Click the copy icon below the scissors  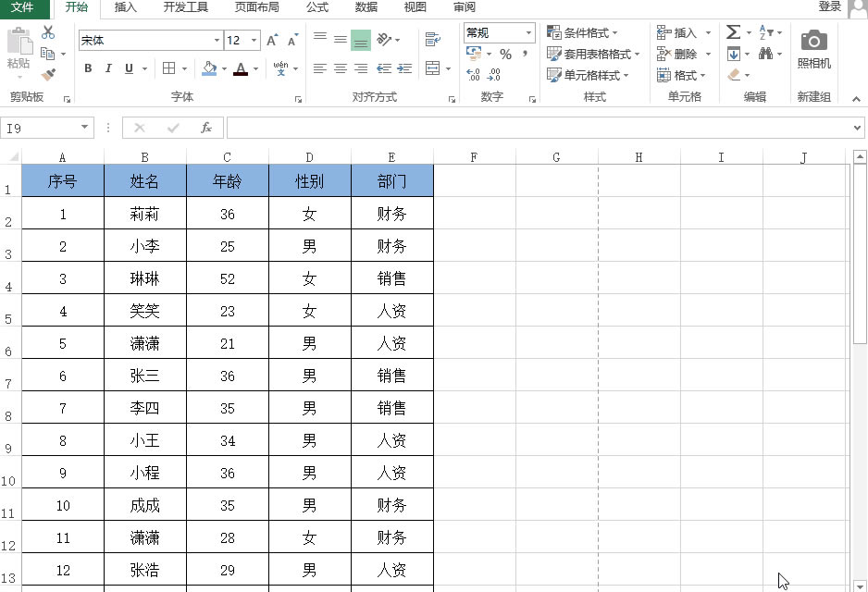click(x=48, y=54)
